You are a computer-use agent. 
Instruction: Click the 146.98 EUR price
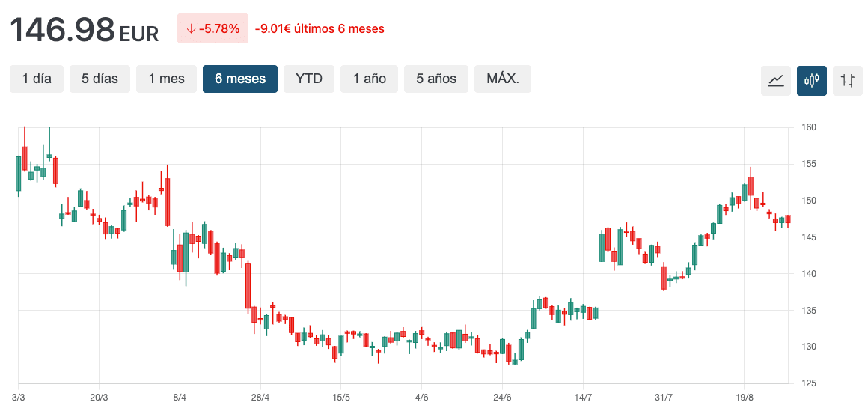tap(84, 30)
